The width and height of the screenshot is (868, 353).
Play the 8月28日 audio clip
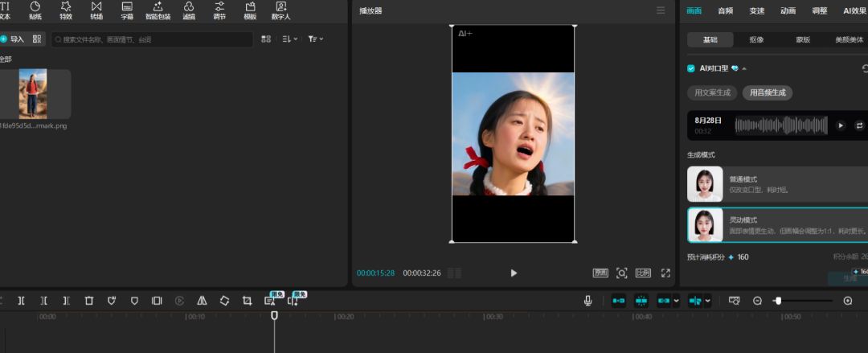[x=841, y=125]
